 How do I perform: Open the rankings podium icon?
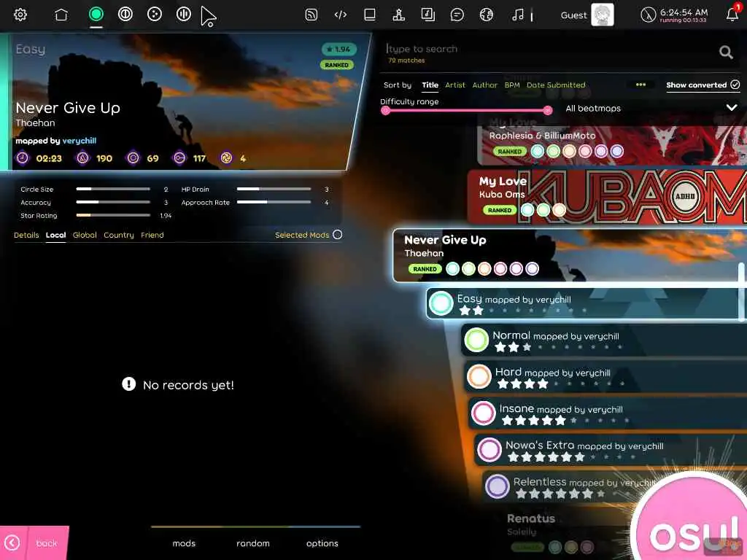tap(399, 15)
